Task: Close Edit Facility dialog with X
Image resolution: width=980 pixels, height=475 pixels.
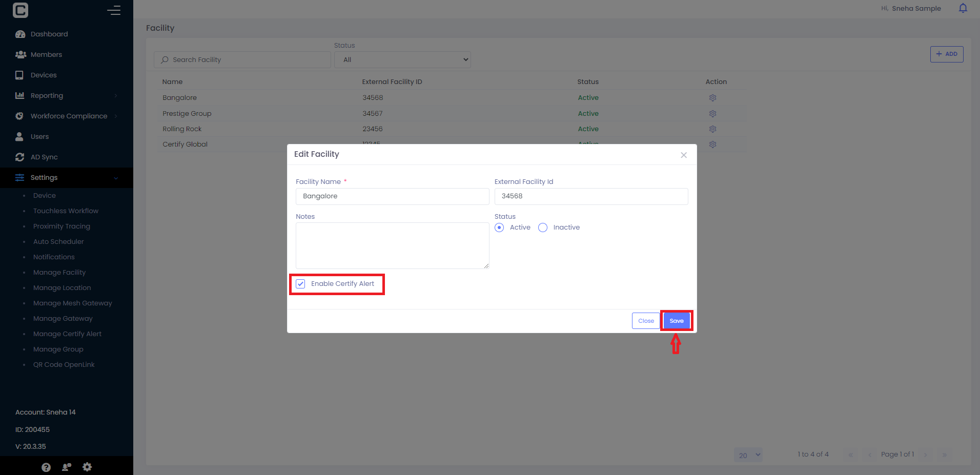Action: click(x=684, y=155)
